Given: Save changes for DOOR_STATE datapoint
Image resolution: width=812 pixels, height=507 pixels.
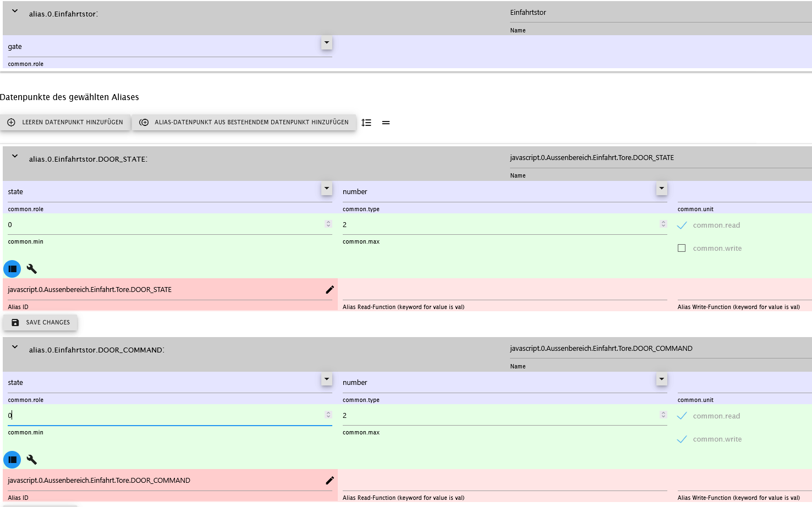Looking at the screenshot, I should click(40, 323).
